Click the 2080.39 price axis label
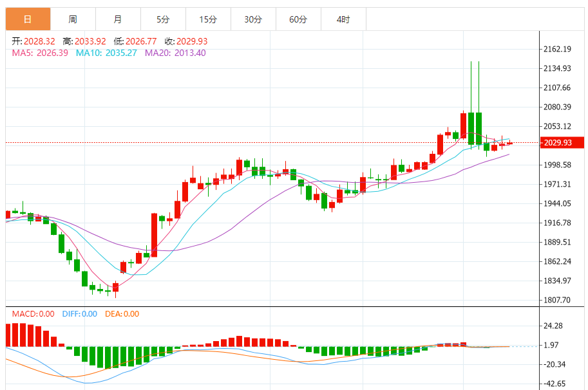Image resolution: width=588 pixels, height=390 pixels. [x=557, y=107]
